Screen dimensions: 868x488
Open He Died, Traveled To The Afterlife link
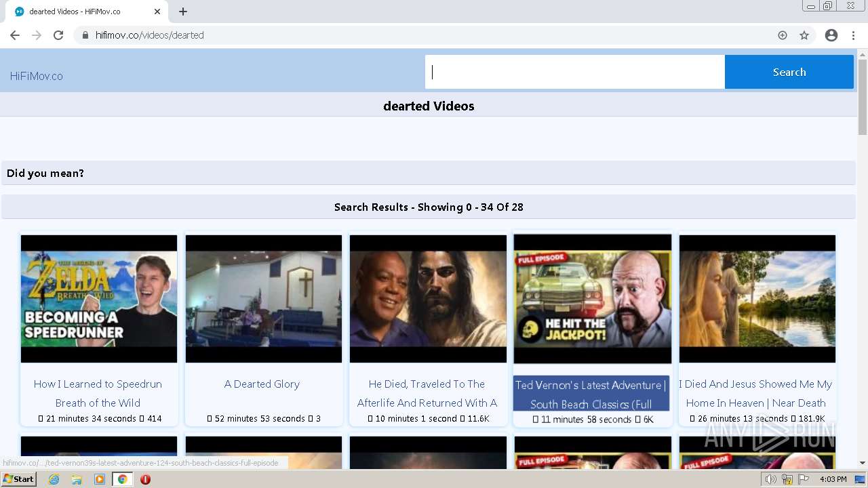coord(427,393)
